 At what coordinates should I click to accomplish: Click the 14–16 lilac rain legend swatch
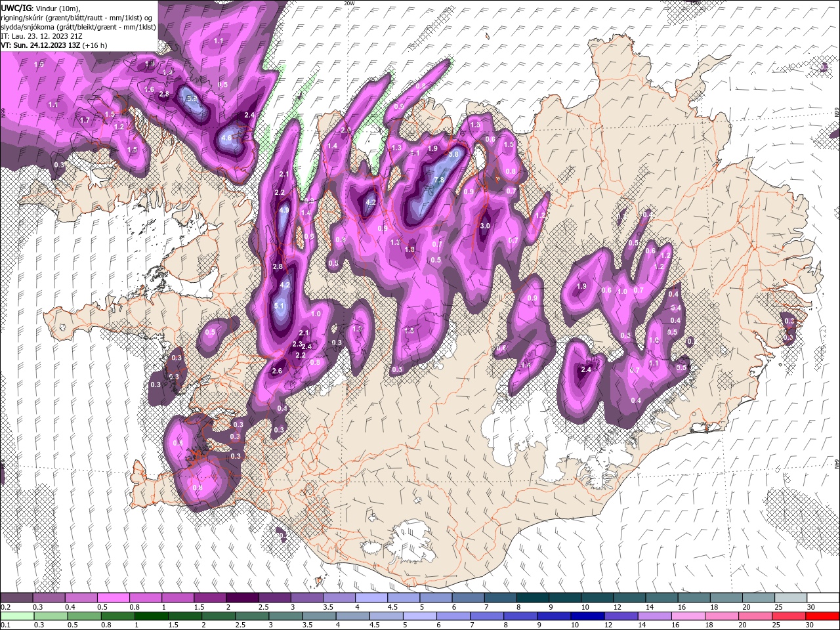[654, 616]
